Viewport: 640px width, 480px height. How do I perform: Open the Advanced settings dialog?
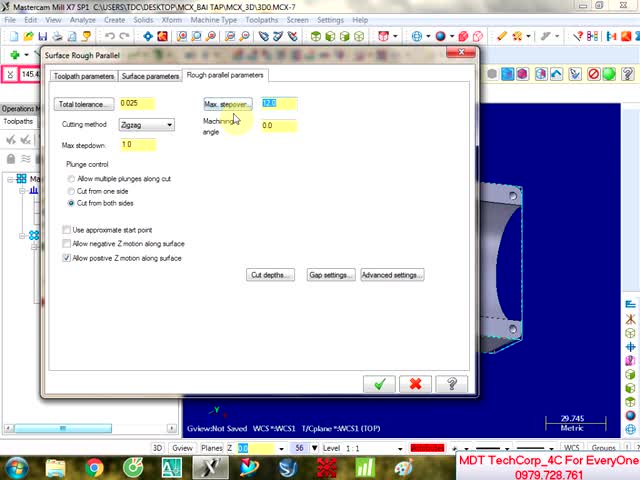[x=392, y=275]
